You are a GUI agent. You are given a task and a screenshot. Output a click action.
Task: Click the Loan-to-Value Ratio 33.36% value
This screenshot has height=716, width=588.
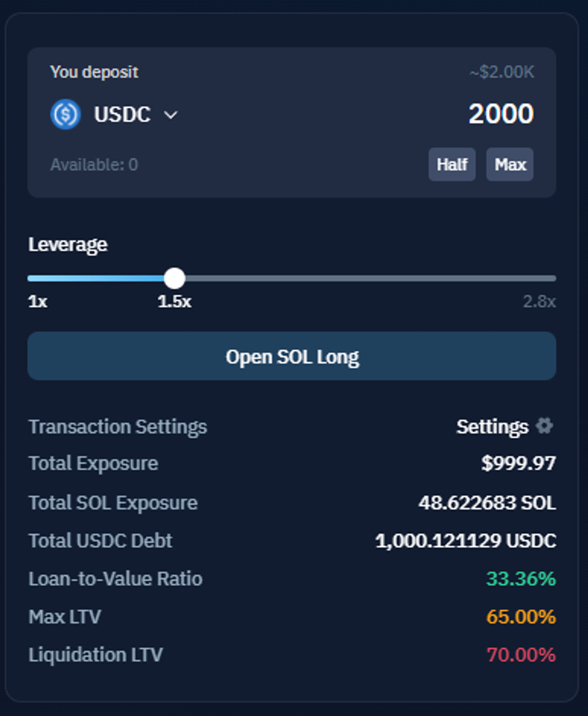[x=521, y=579]
